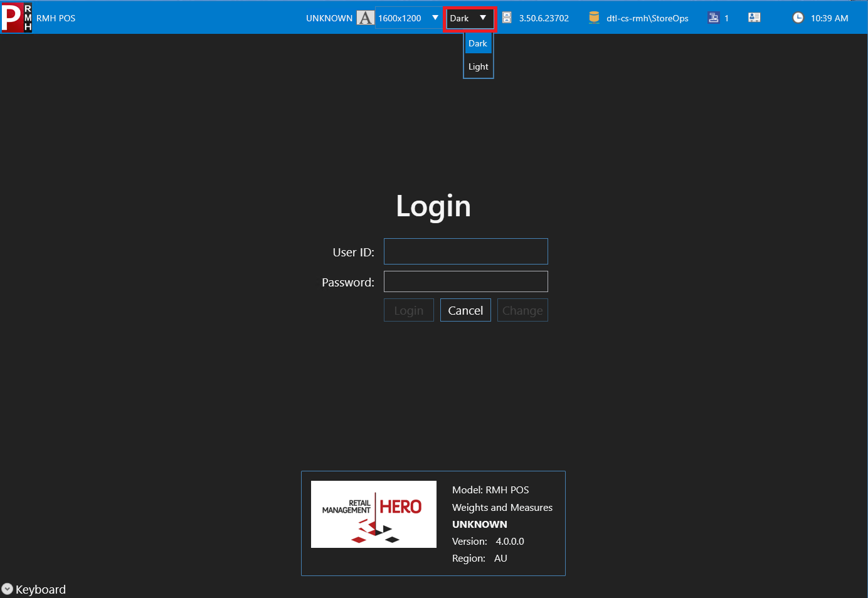Click the Cancel button
Screen dimensions: 868x598
(x=465, y=310)
